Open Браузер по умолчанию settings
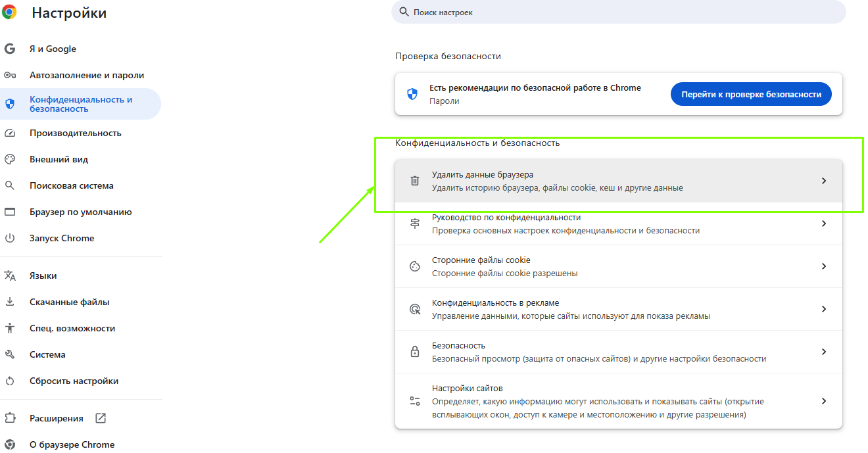This screenshot has width=868, height=453. tap(80, 212)
